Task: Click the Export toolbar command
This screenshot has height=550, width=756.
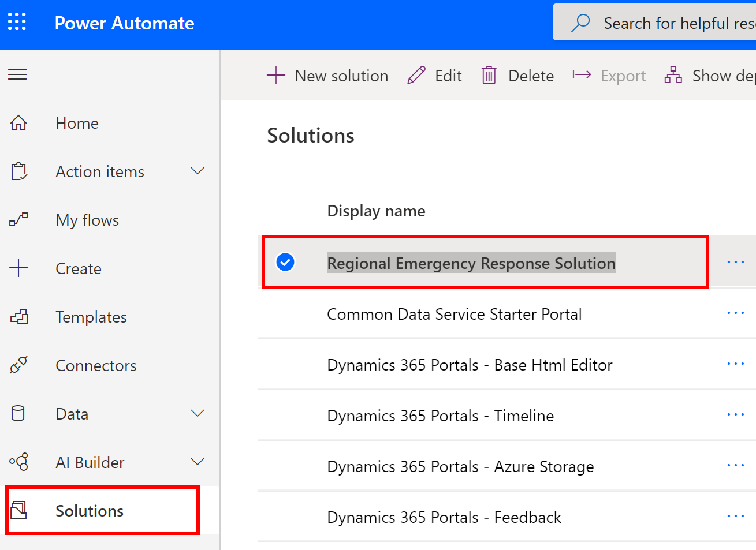Action: (x=610, y=76)
